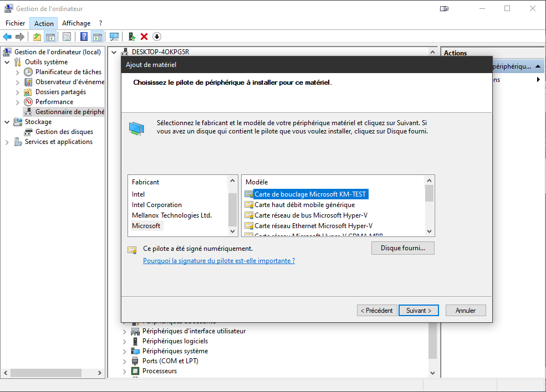The width and height of the screenshot is (546, 392).
Task: Click the blue Help question mark icon
Action: click(84, 37)
